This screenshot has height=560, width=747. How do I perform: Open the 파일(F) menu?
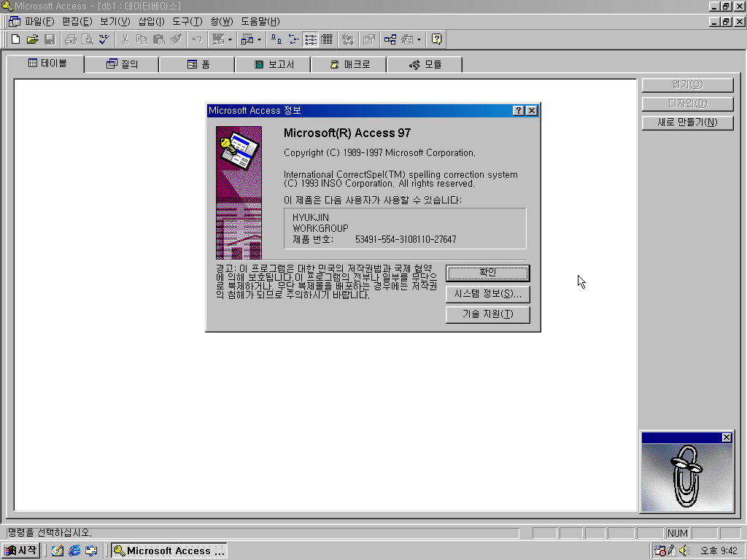(39, 21)
